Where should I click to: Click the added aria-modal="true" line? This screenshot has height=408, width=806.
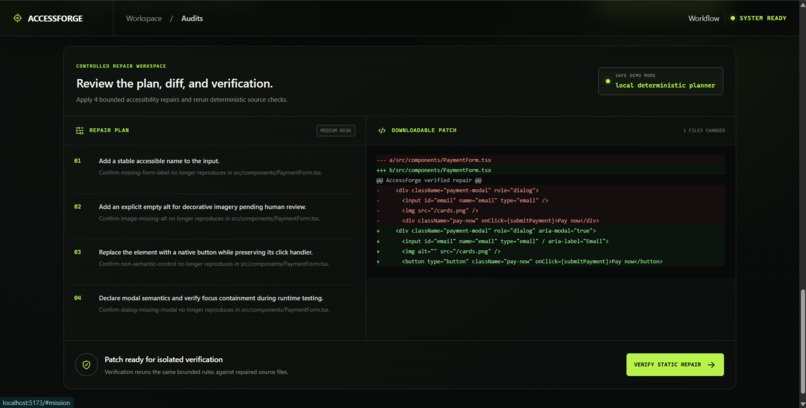551,231
